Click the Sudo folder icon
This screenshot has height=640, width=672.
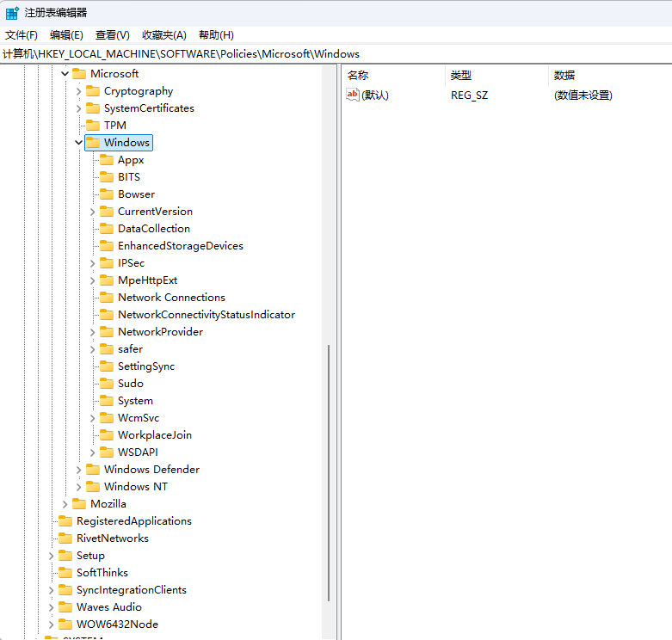click(107, 384)
